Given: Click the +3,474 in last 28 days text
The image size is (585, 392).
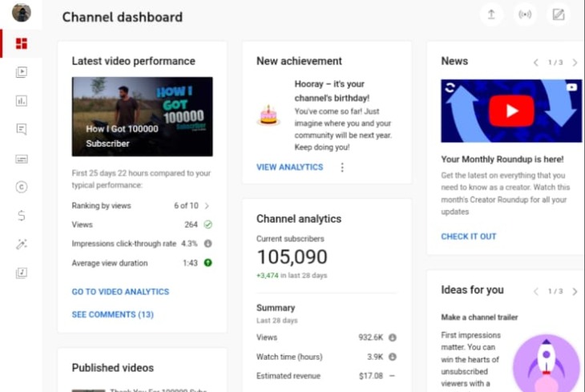Looking at the screenshot, I should [292, 276].
